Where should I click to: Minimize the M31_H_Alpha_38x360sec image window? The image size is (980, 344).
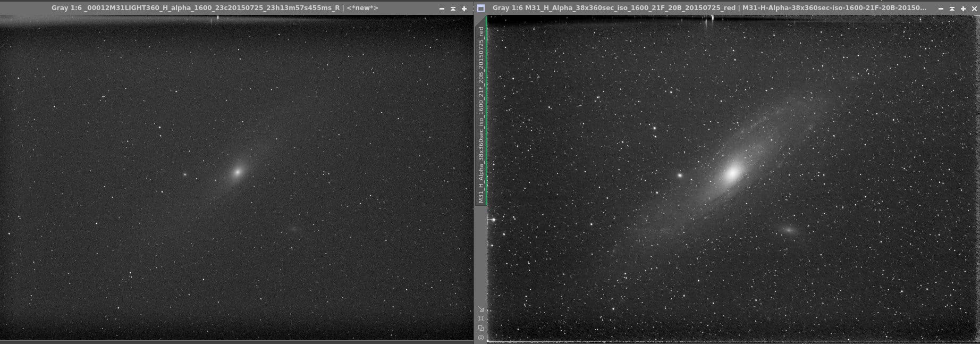(x=941, y=9)
